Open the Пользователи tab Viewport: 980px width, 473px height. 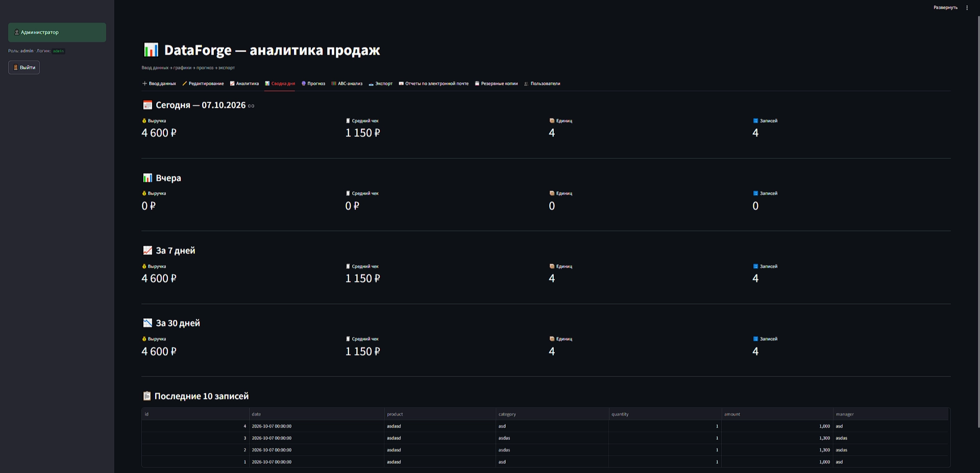(542, 84)
